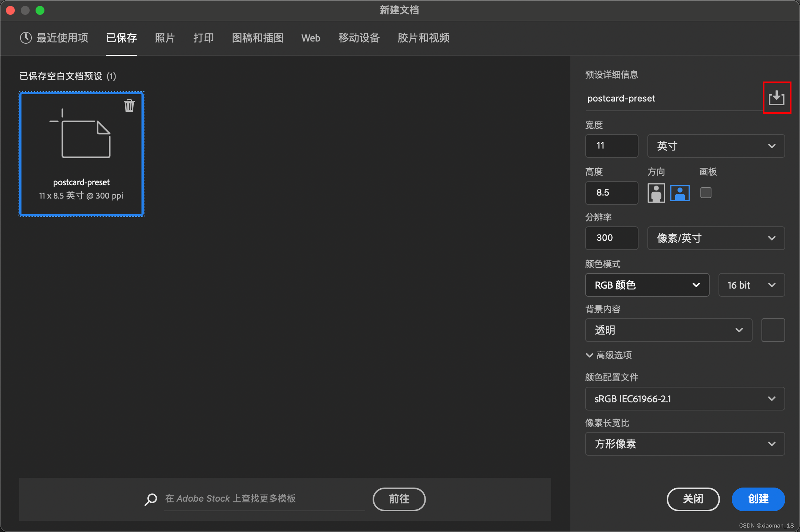Open the 方形像素 pixel aspect ratio dropdown

685,444
